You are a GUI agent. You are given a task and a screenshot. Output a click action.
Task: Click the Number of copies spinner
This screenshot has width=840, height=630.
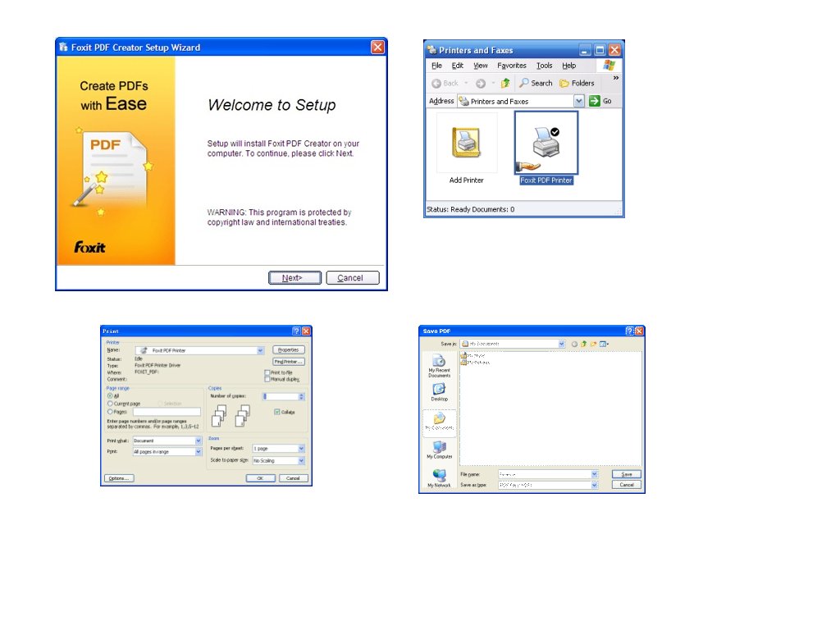[302, 396]
